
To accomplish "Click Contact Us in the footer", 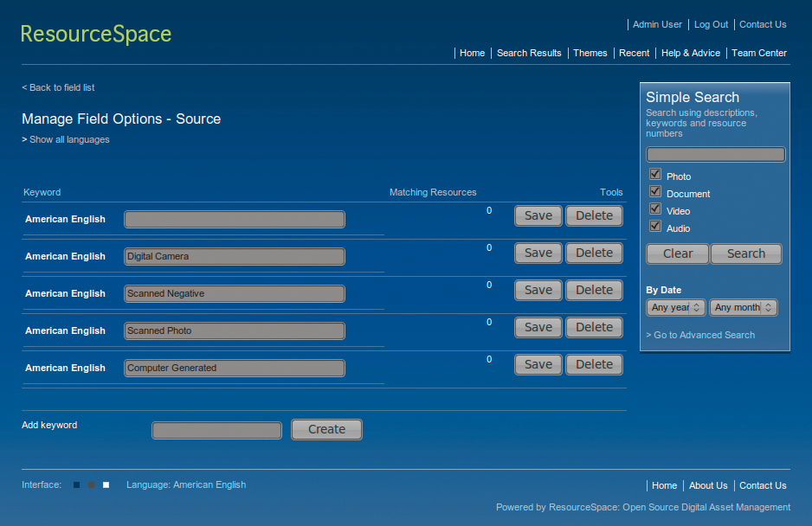I will click(x=763, y=485).
